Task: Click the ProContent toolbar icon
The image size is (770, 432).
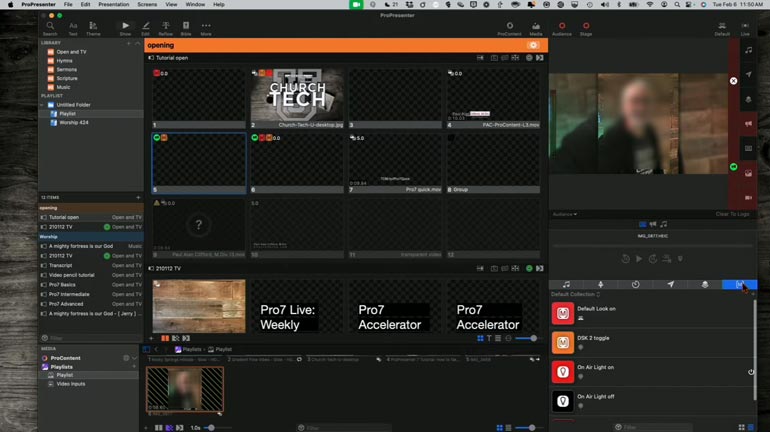Action: coord(509,28)
